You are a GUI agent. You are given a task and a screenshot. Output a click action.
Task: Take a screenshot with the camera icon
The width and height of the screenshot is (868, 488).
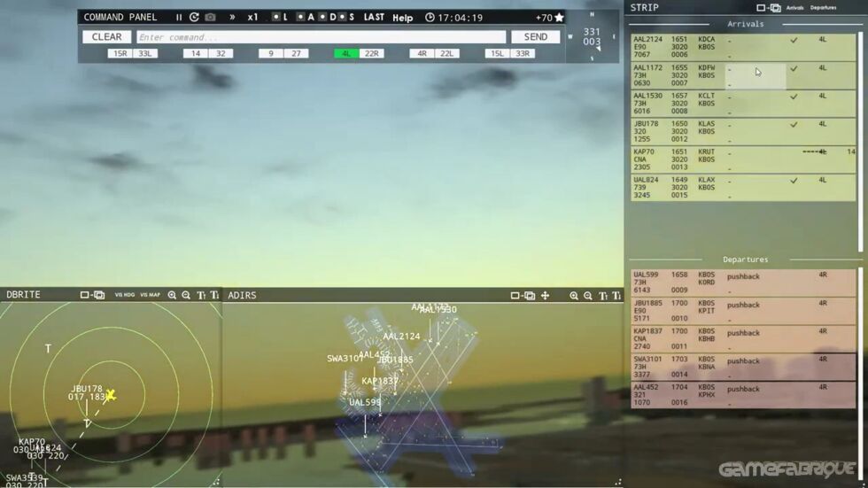coord(210,17)
